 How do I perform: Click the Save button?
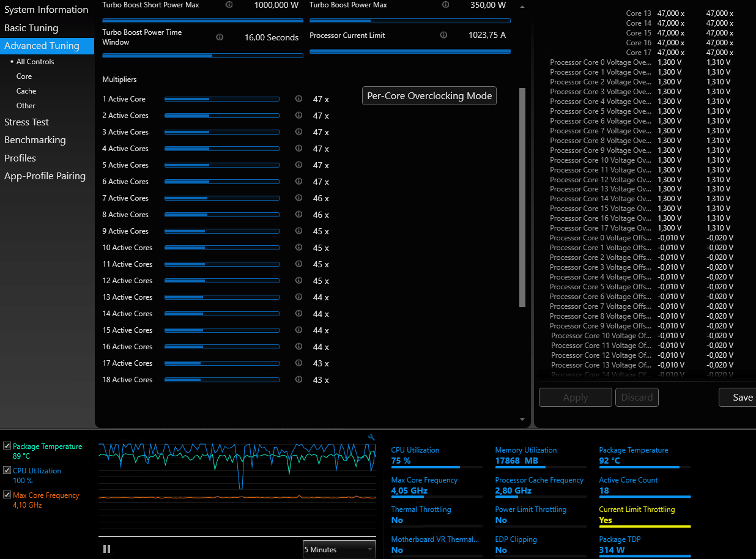coord(738,397)
